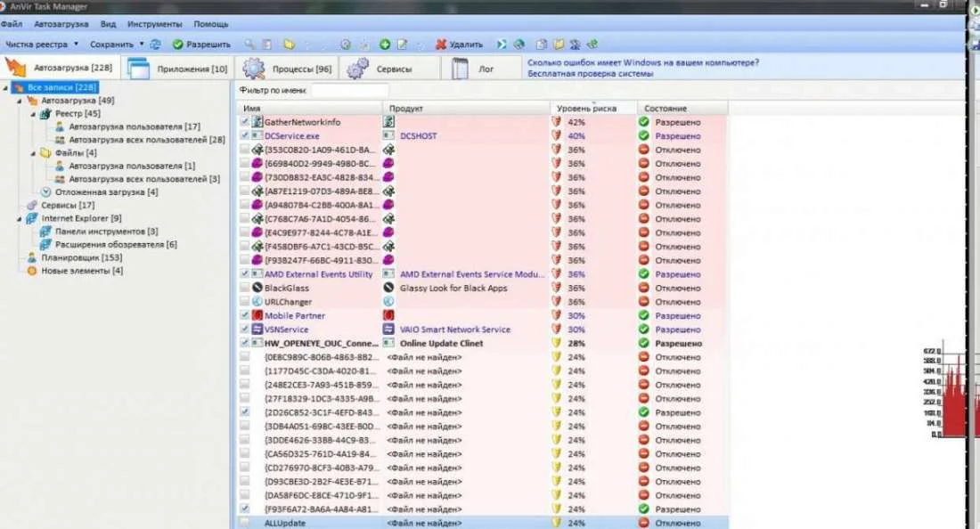The height and width of the screenshot is (529, 980).
Task: Click the document icon beside magnifier
Action: coord(267,45)
